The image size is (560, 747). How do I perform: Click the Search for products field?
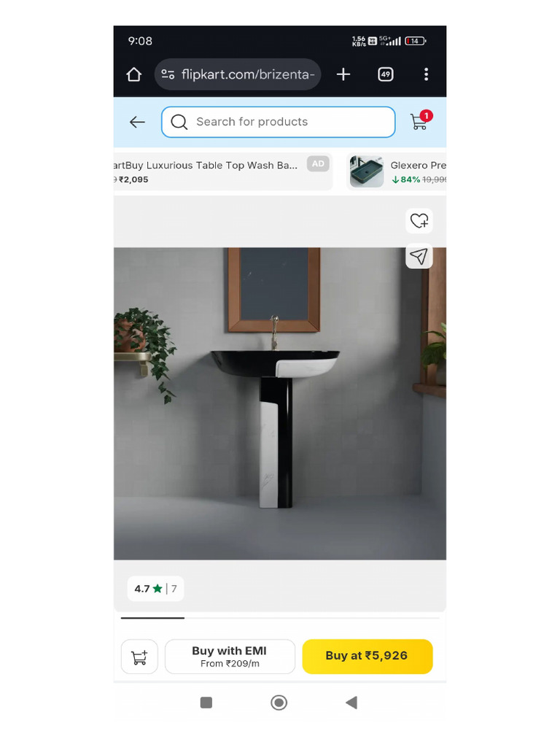[x=278, y=122]
